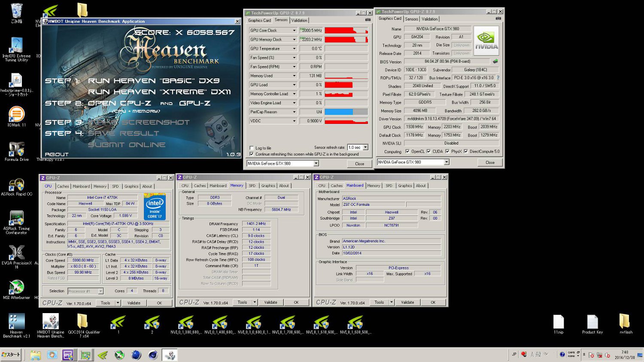Open the 11.nip file on desktop
The width and height of the screenshot is (644, 362).
pyautogui.click(x=558, y=324)
